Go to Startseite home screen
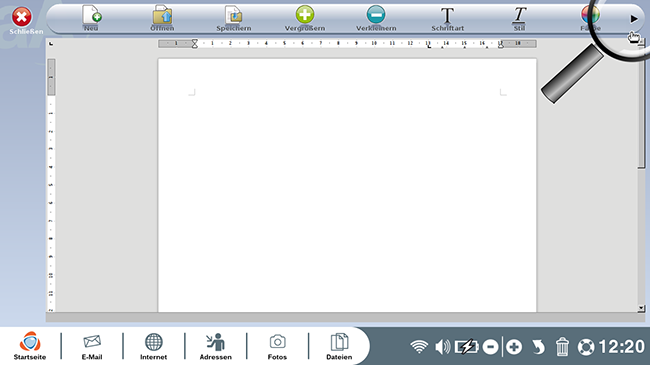Image resolution: width=650 pixels, height=365 pixels. point(30,346)
